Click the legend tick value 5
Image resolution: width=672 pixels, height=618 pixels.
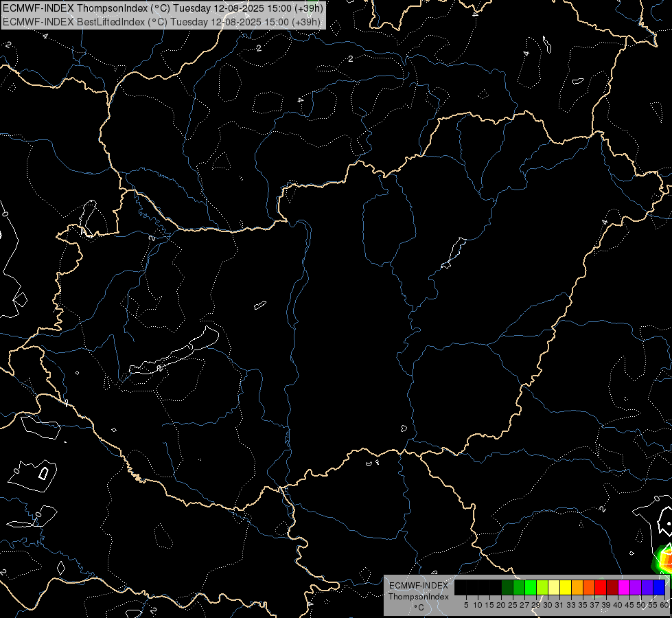[x=466, y=605]
